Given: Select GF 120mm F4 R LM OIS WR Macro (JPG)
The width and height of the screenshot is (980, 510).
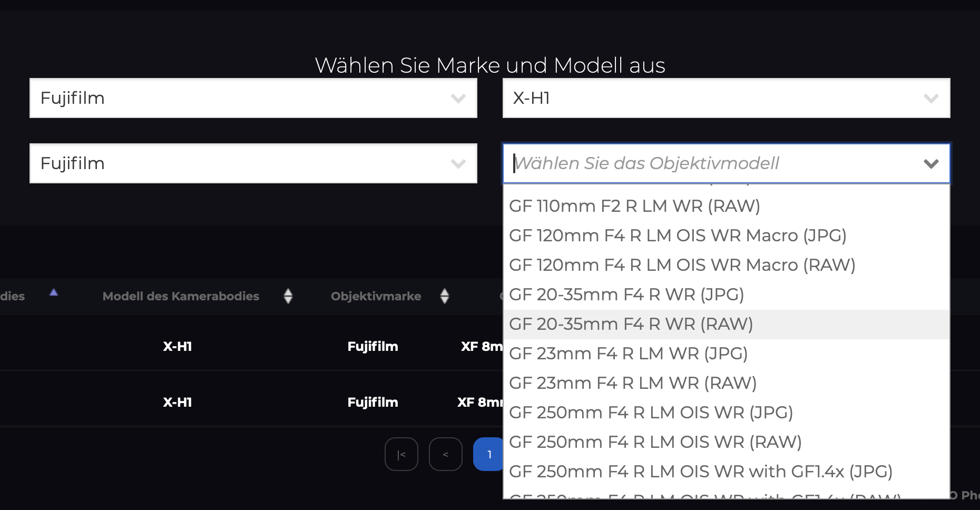Looking at the screenshot, I should tap(727, 236).
